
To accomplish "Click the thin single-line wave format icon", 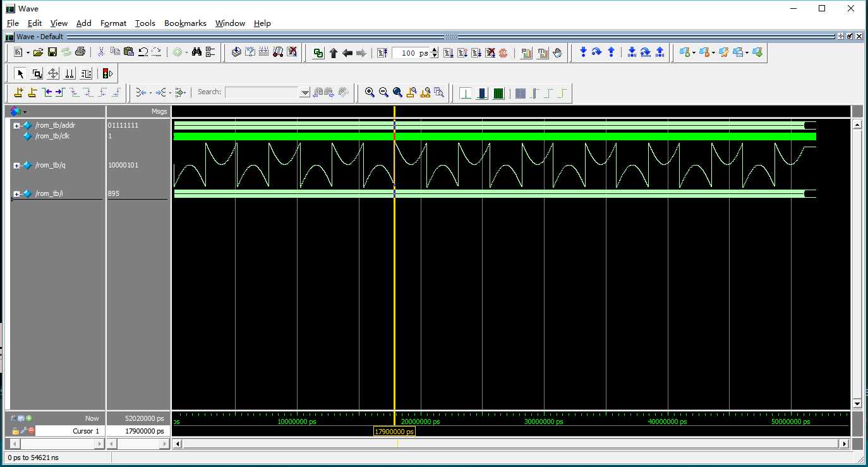I will click(466, 94).
